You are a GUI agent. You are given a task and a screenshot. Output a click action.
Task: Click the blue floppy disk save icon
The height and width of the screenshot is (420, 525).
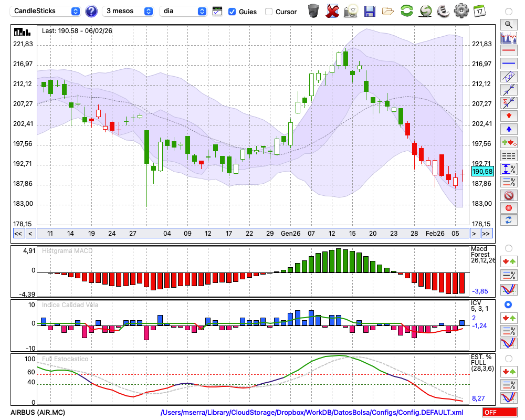pos(370,11)
